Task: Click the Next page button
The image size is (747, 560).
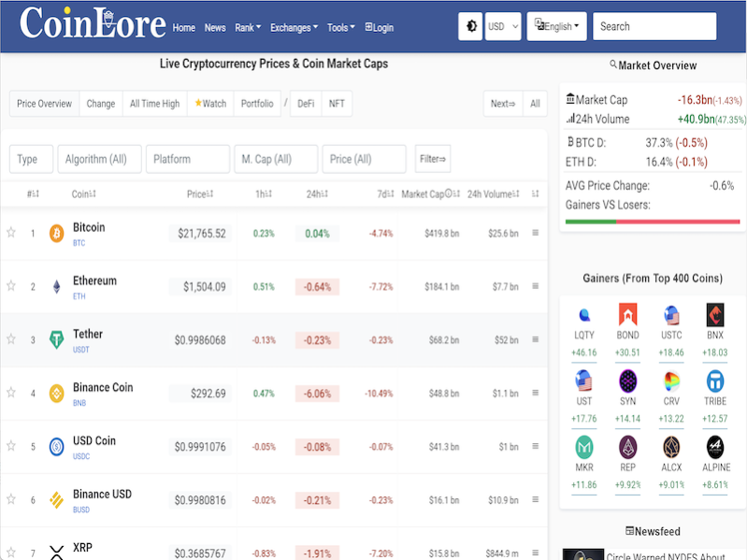Action: (x=503, y=104)
